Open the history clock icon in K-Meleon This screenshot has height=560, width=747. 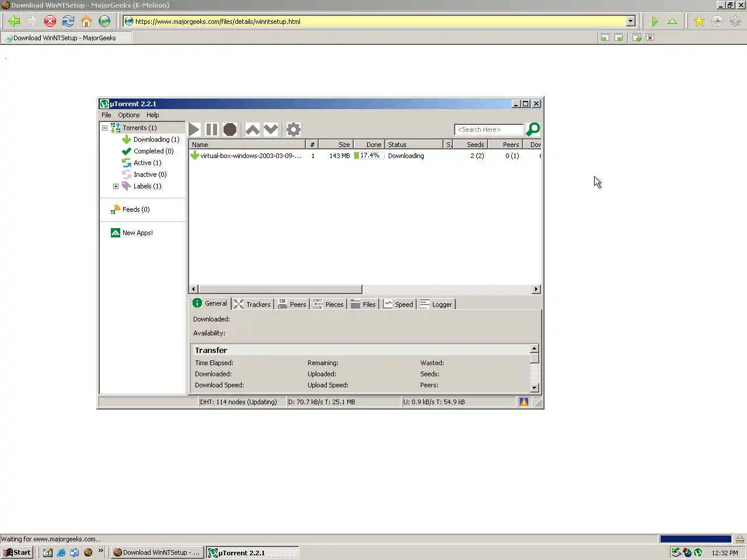point(717,22)
